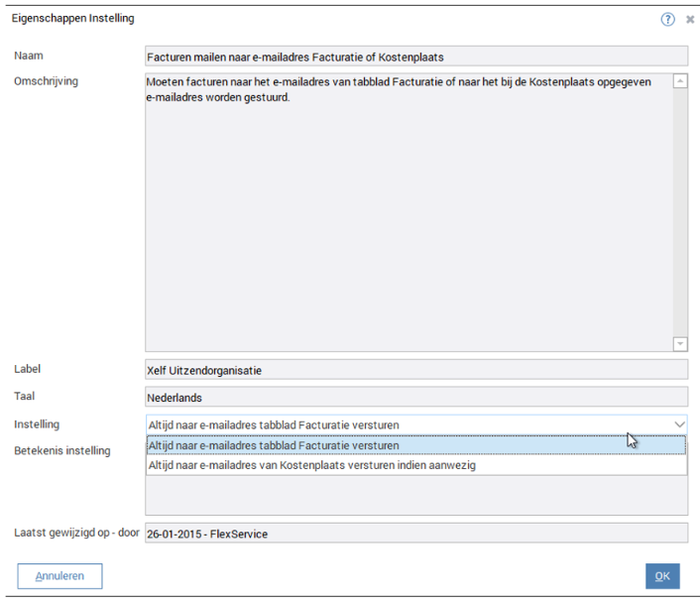700x603 pixels.
Task: Click the 'Betekenis instelling' label
Action: pyautogui.click(x=61, y=451)
